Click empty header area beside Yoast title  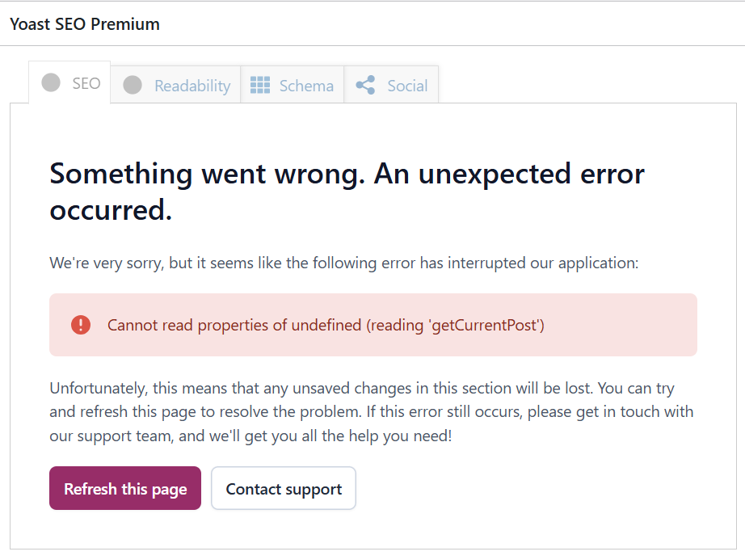(452, 24)
